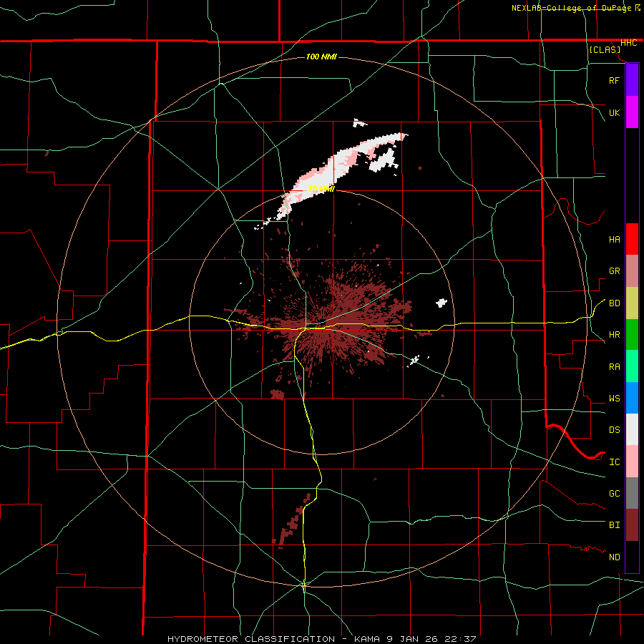
Task: Click the HHC product label
Action: point(628,43)
